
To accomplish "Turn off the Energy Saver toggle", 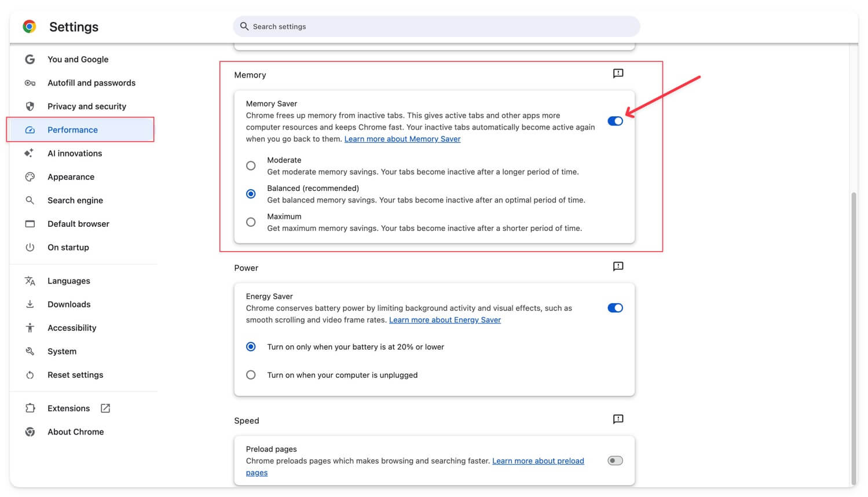I will pyautogui.click(x=615, y=308).
